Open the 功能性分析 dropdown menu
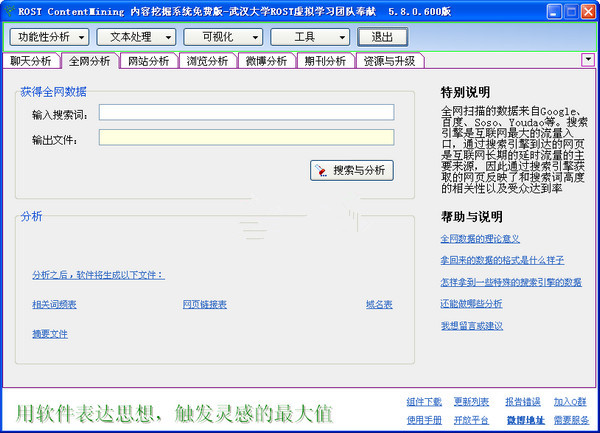Viewport: 600px width, 433px height. pyautogui.click(x=49, y=37)
